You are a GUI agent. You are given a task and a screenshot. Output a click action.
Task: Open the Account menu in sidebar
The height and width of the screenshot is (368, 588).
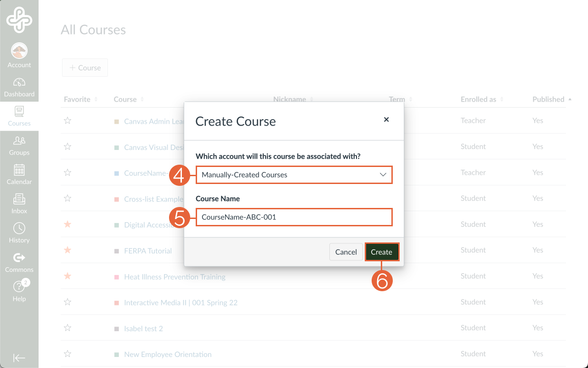(x=19, y=56)
